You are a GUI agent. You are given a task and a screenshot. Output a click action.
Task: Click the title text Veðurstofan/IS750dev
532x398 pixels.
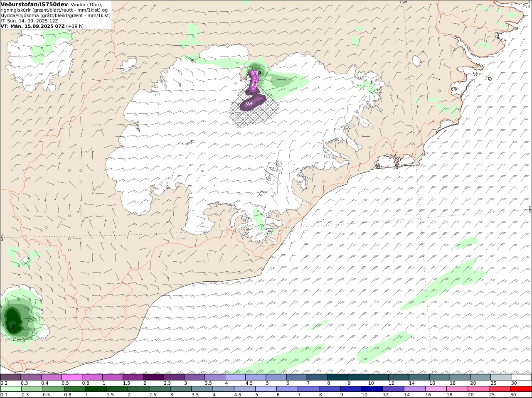34,4
